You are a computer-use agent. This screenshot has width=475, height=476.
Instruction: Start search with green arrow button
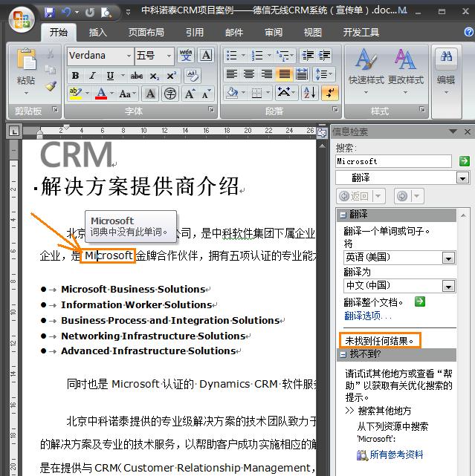pos(464,161)
